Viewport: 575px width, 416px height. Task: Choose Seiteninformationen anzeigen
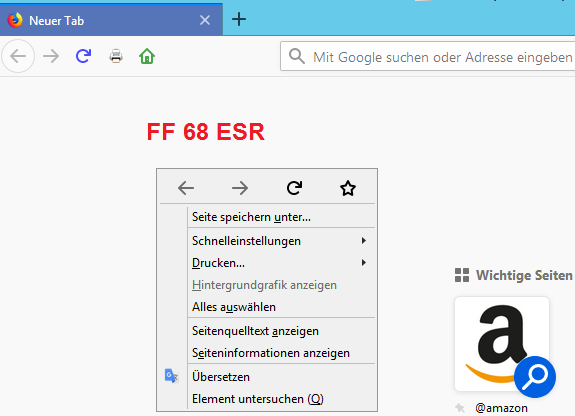pyautogui.click(x=281, y=353)
